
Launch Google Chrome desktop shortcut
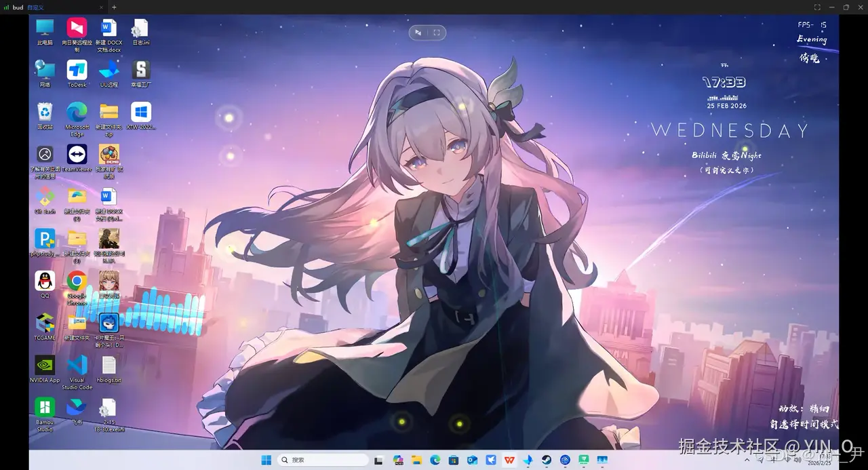(x=77, y=280)
